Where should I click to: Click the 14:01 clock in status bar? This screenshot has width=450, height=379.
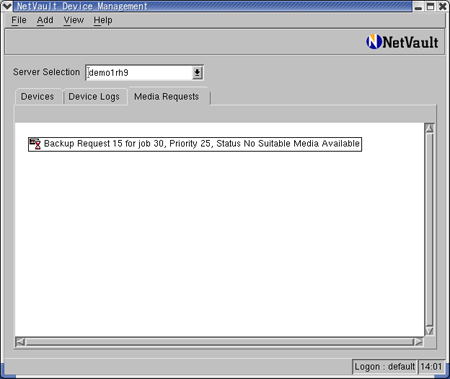(x=431, y=367)
